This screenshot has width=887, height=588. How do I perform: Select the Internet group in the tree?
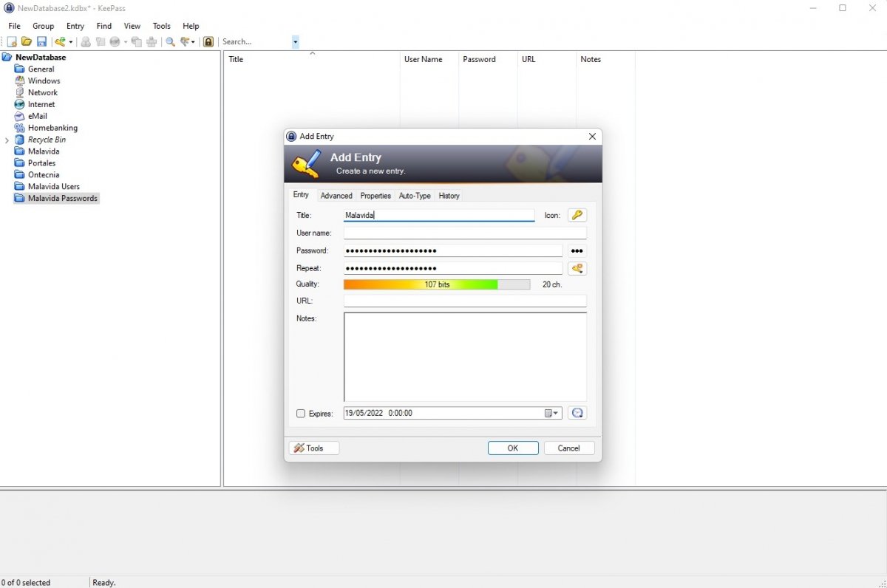tap(41, 104)
